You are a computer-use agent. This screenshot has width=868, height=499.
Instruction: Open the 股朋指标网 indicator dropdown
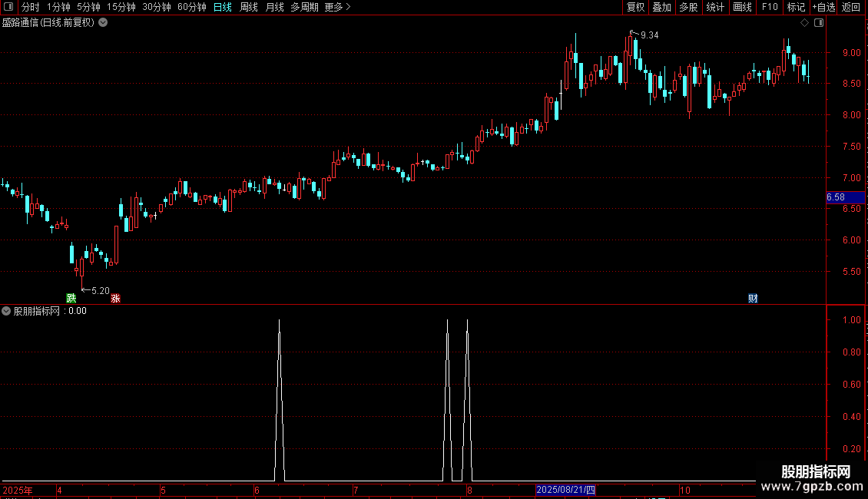click(6, 311)
